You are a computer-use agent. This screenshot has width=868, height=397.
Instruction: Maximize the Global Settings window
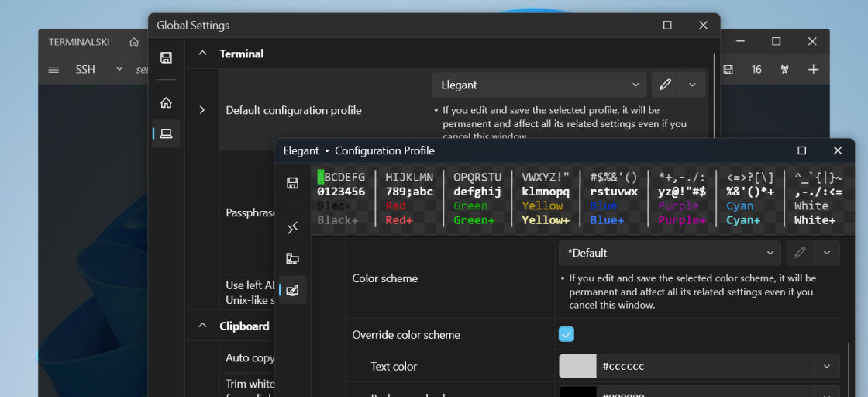pyautogui.click(x=667, y=25)
